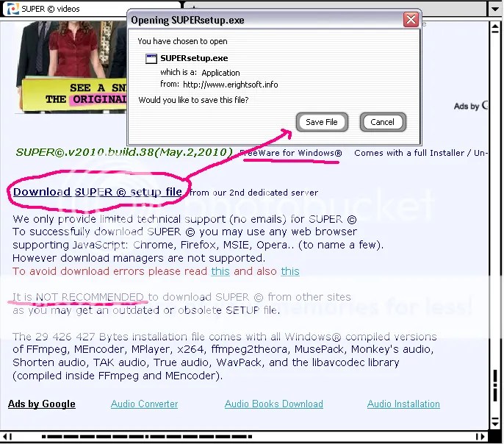This screenshot has height=444, width=504.
Task: Click 'http://www.erightsoft.info' source text
Action: tap(231, 85)
